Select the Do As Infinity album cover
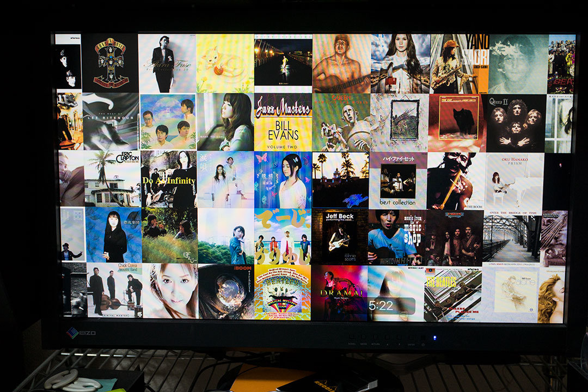The image size is (588, 392). click(x=169, y=179)
